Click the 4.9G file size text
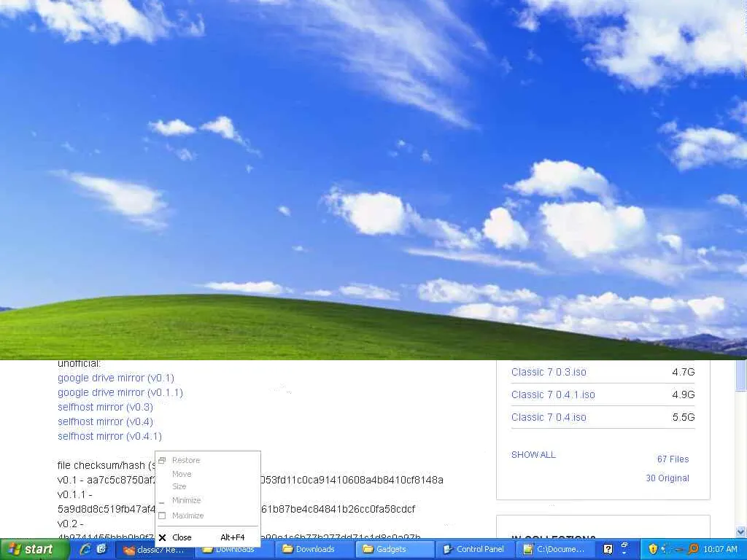747x560 pixels. pyautogui.click(x=683, y=394)
